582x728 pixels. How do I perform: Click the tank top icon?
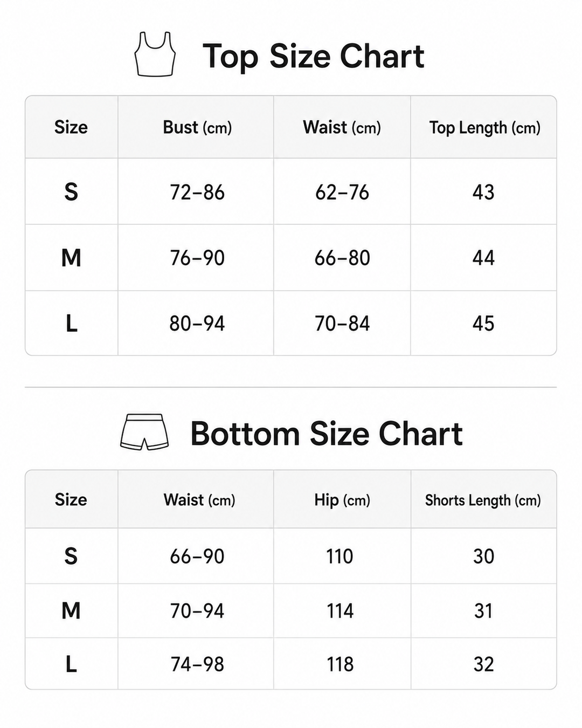point(155,54)
